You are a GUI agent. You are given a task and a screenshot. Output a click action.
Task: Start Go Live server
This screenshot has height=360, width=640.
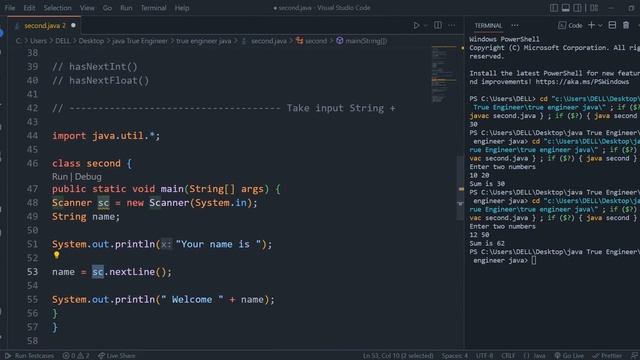point(569,356)
